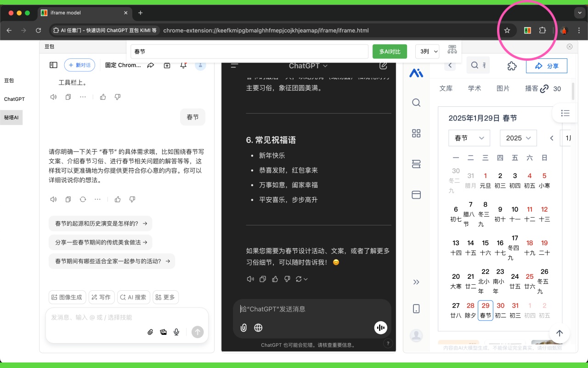Click the microphone icon in Doubao input area
Image resolution: width=588 pixels, height=368 pixels.
tap(176, 332)
